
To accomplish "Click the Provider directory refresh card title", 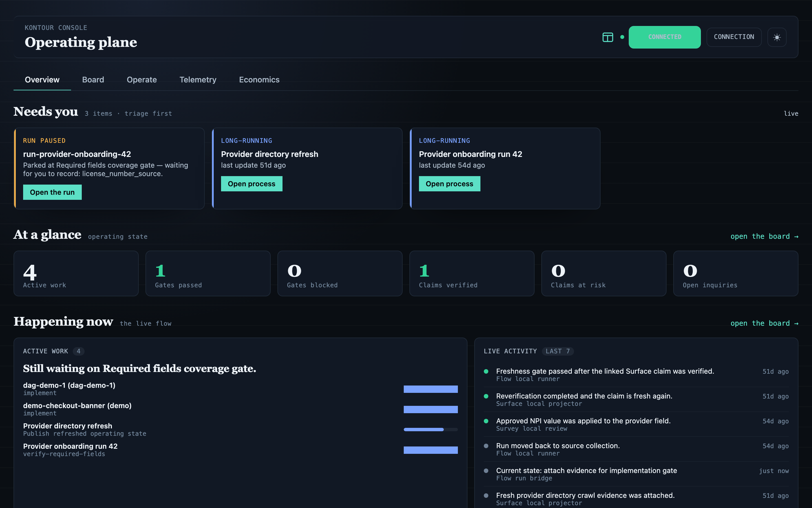I will pyautogui.click(x=270, y=154).
